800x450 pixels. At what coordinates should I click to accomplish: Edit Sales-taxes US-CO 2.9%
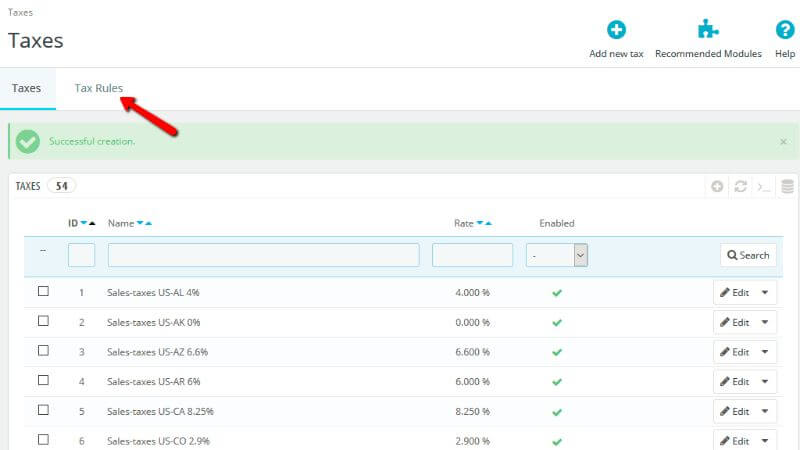pos(735,440)
